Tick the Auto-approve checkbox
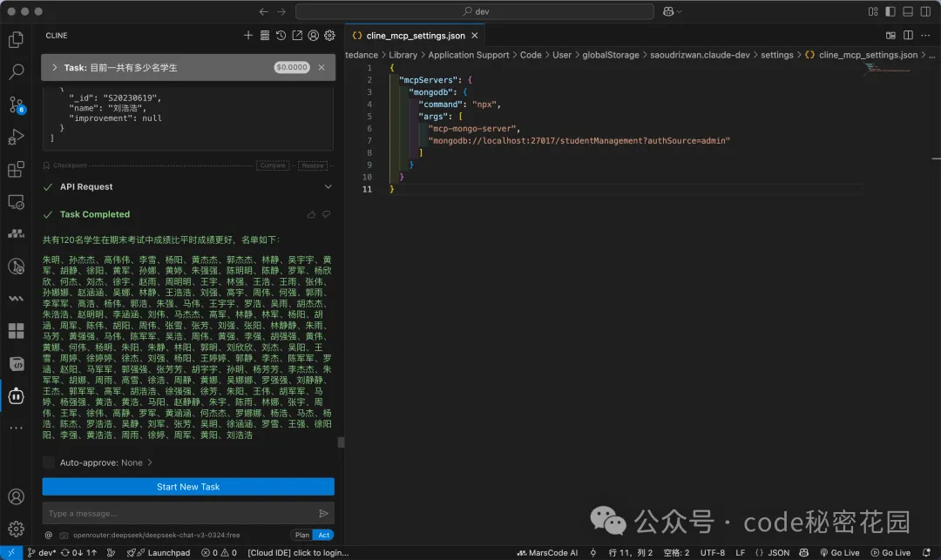The height and width of the screenshot is (560, 941). click(x=49, y=462)
